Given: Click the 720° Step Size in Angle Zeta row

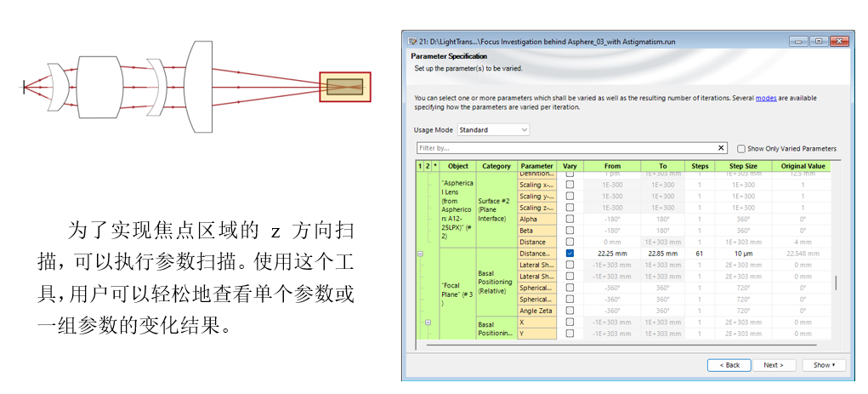Looking at the screenshot, I should (743, 311).
